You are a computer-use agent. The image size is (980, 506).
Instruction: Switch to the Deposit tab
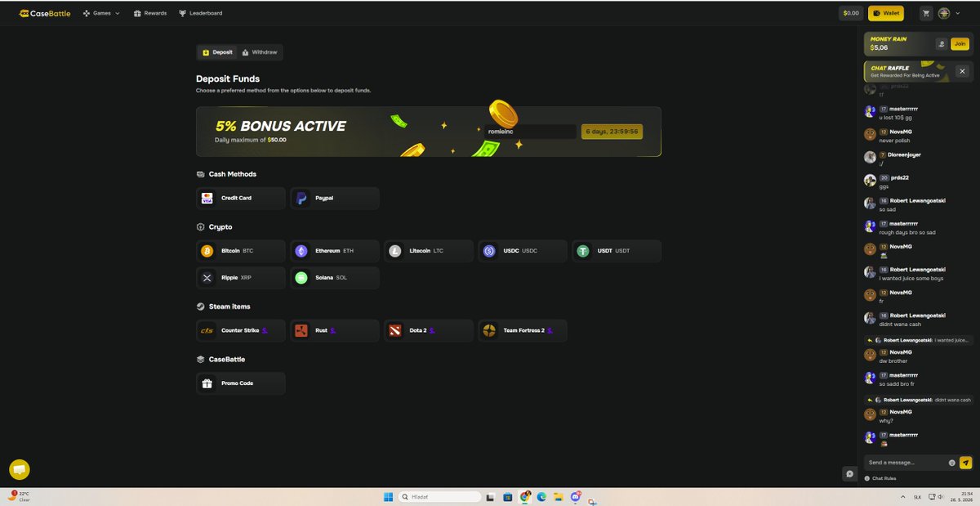[217, 52]
